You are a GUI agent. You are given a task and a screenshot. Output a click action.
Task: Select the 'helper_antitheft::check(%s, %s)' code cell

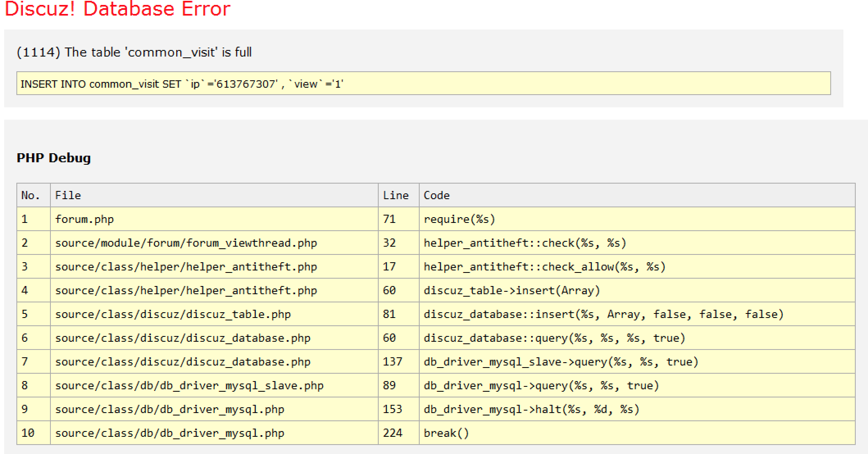tap(637, 243)
